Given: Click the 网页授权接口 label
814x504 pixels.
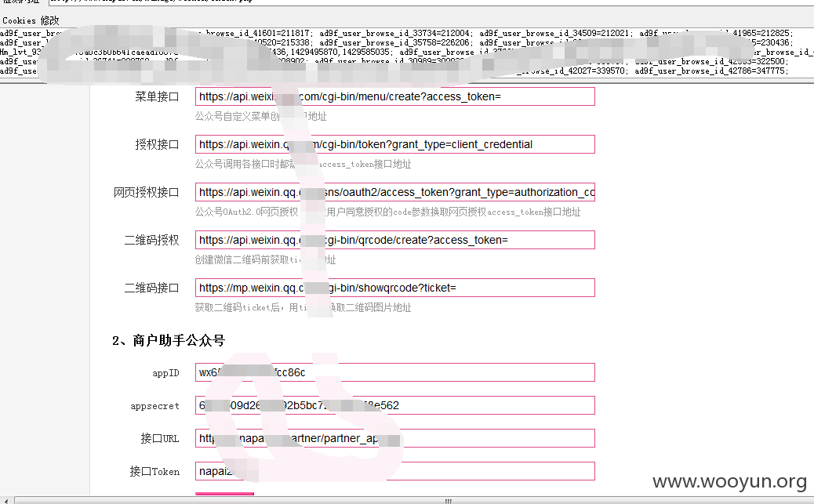Looking at the screenshot, I should click(x=147, y=192).
